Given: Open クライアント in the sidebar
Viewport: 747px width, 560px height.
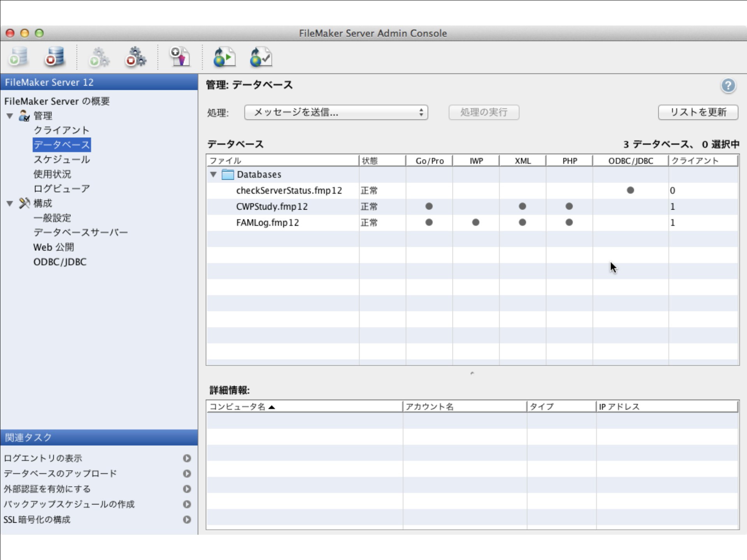Looking at the screenshot, I should click(61, 130).
